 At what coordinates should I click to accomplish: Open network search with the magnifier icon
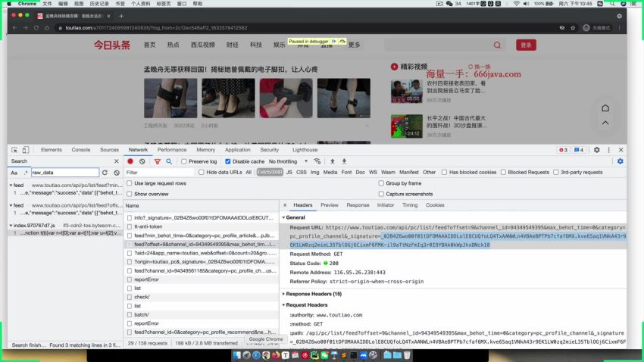(169, 161)
